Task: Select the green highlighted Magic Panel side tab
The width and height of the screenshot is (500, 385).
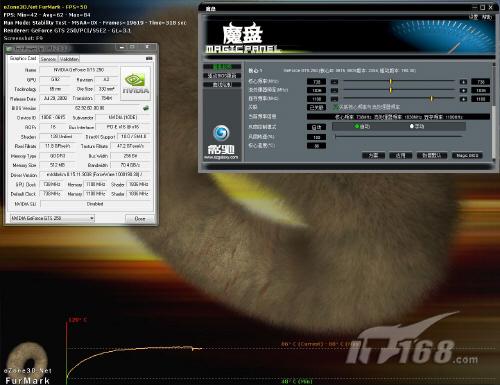Action: tap(222, 67)
